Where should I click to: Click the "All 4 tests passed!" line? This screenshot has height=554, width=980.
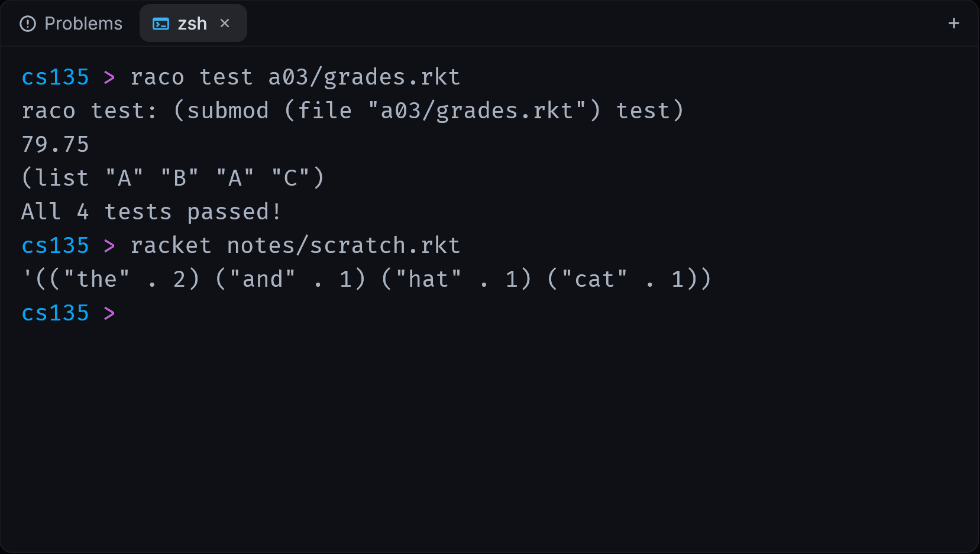151,212
